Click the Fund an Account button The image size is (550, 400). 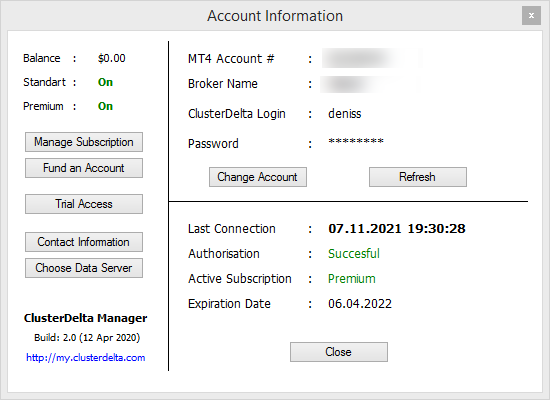[84, 168]
